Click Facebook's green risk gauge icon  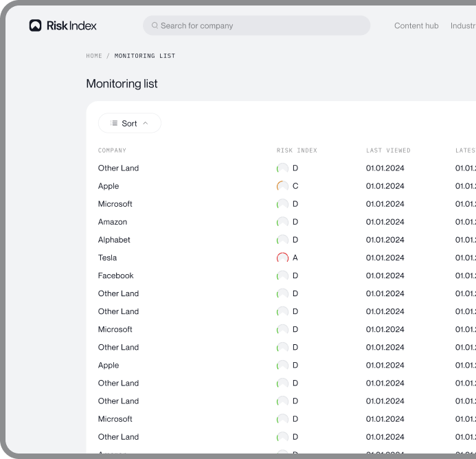[x=282, y=276]
